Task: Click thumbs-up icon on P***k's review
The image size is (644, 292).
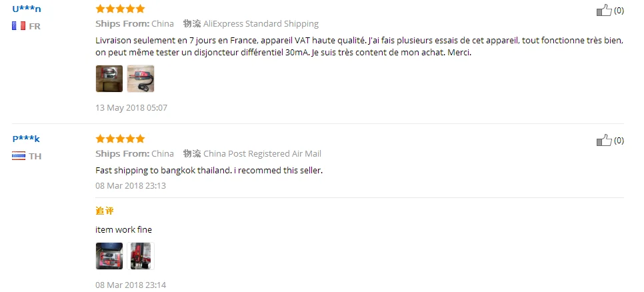Action: 604,140
